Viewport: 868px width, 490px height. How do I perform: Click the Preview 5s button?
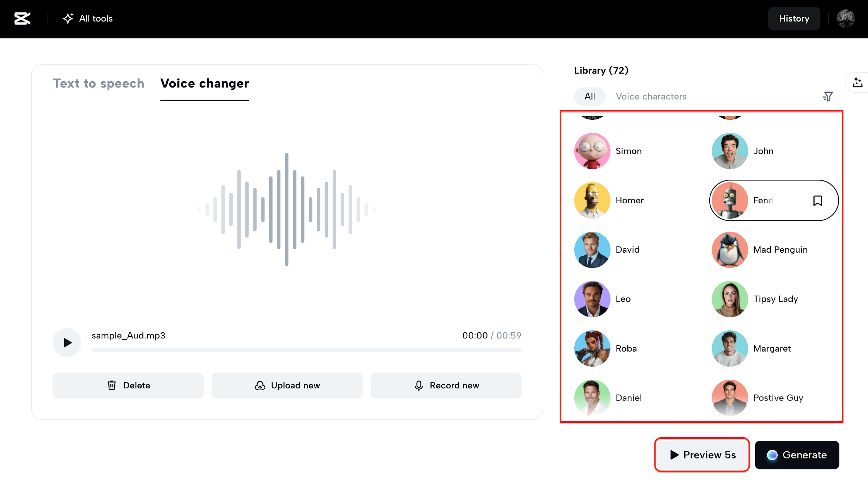[x=702, y=455]
